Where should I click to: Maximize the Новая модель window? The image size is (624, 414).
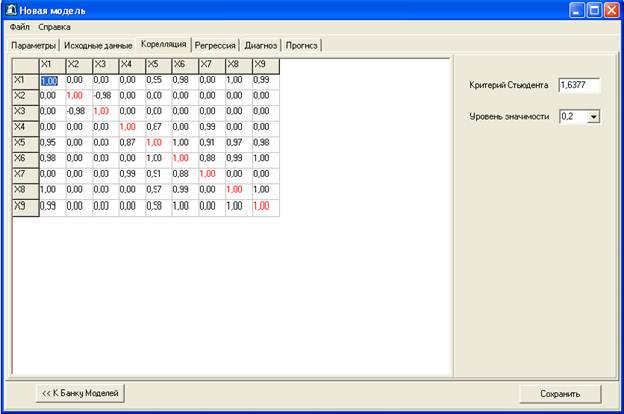(x=594, y=10)
